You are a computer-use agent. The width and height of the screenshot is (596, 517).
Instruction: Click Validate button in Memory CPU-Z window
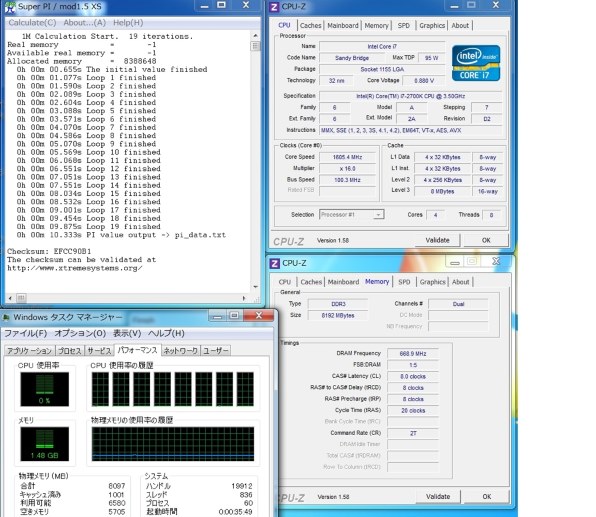[x=438, y=496]
